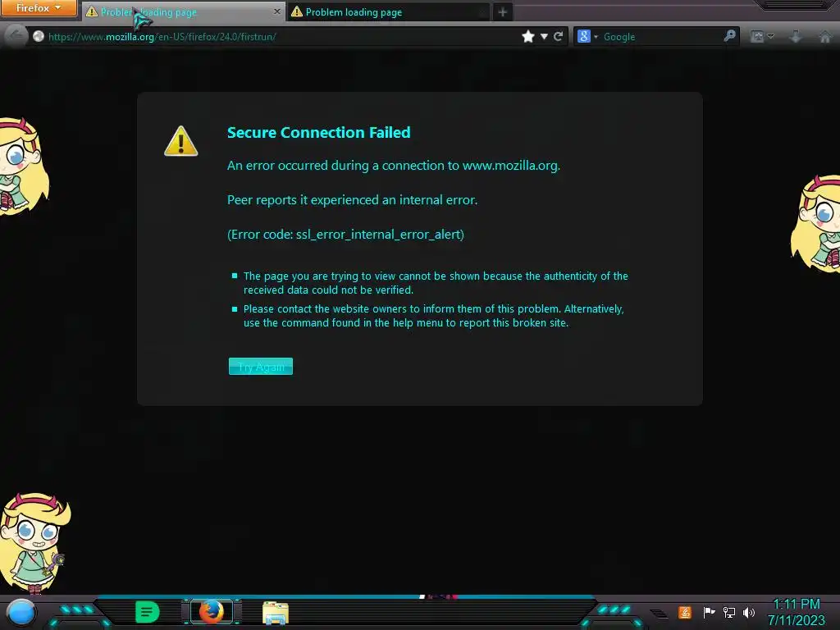Reload the current page

558,36
